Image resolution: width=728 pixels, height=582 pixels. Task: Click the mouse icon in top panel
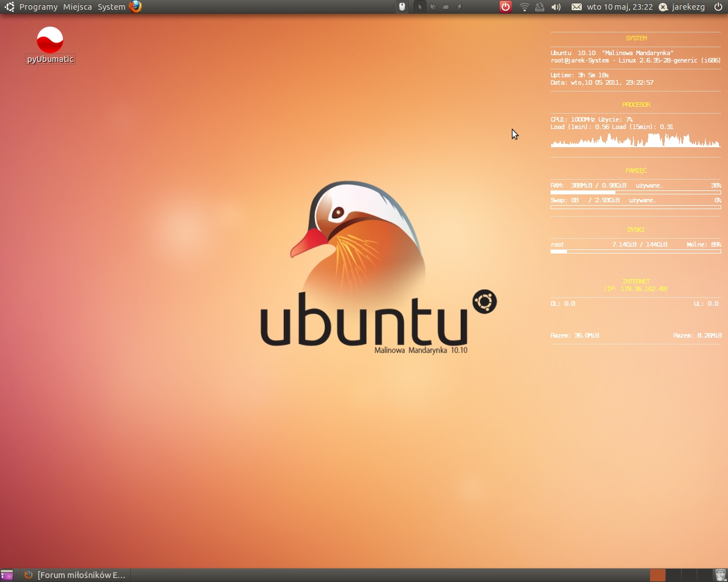pyautogui.click(x=402, y=7)
